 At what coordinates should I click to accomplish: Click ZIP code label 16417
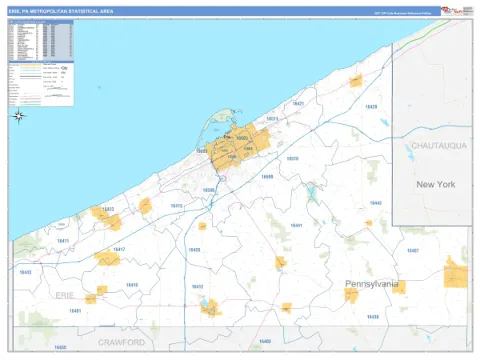pyautogui.click(x=119, y=249)
